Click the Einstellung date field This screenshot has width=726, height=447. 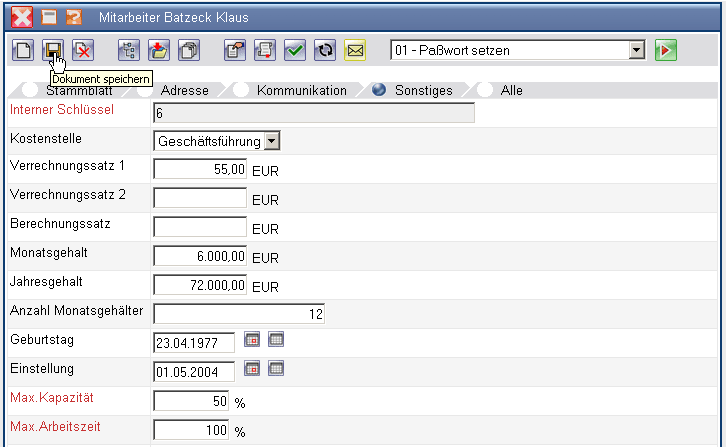(194, 372)
